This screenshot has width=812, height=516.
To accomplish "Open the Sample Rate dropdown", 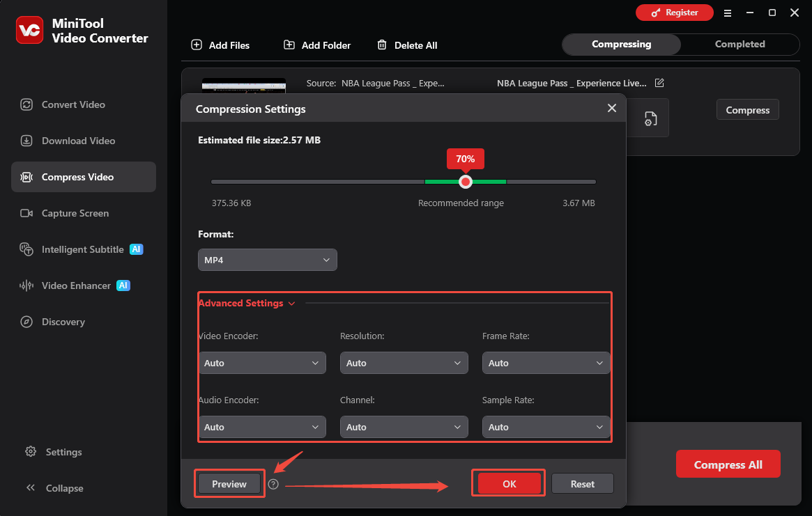I will [x=546, y=427].
